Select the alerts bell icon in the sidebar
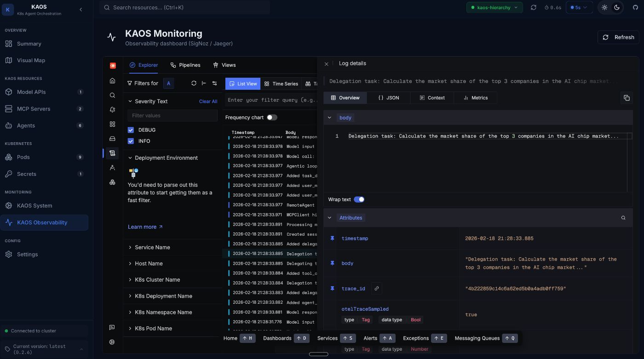Image resolution: width=644 pixels, height=359 pixels. [x=112, y=110]
